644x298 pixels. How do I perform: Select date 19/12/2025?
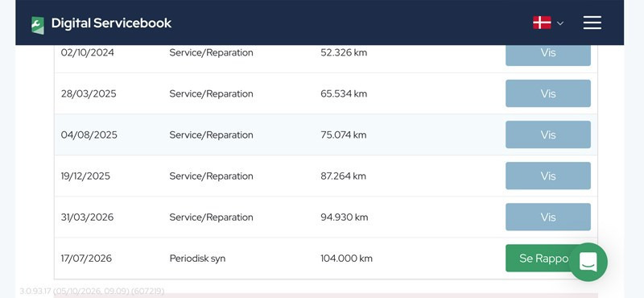pyautogui.click(x=85, y=176)
